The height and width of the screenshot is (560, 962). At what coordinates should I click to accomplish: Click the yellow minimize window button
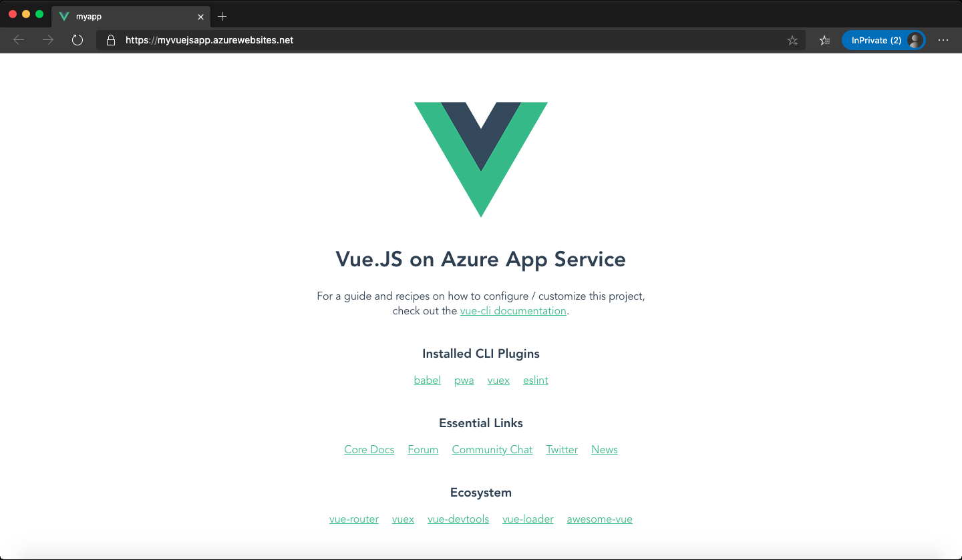(x=26, y=14)
